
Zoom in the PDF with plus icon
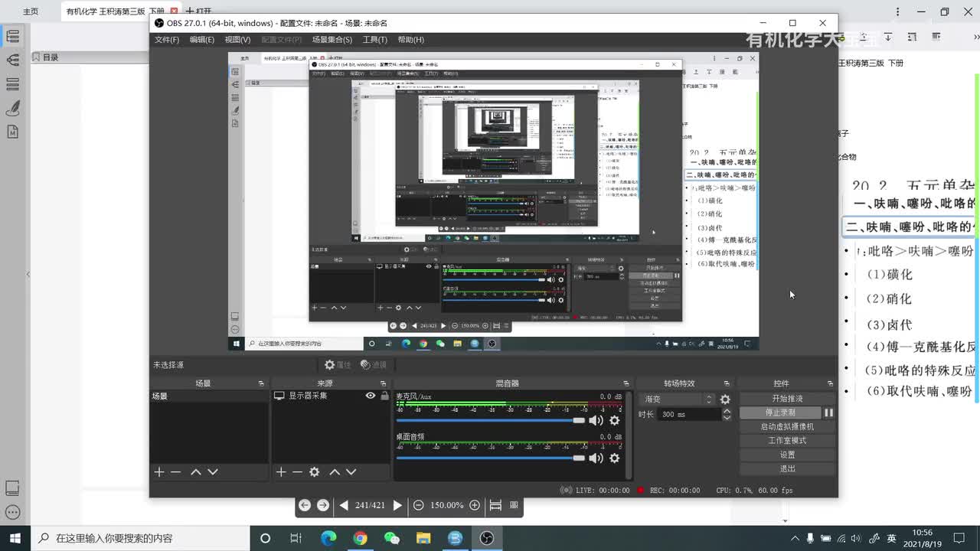[x=475, y=505]
